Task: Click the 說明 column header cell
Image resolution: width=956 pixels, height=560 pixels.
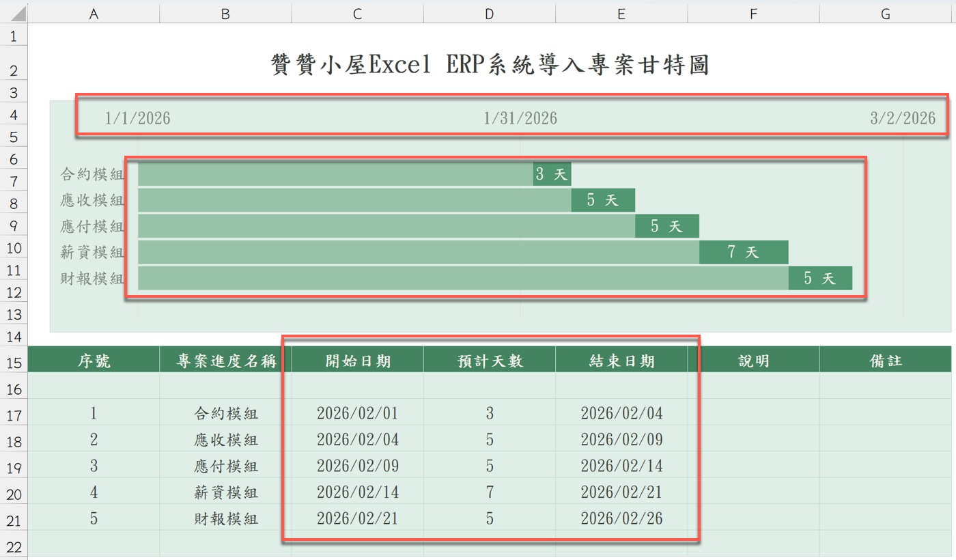Action: 753,360
